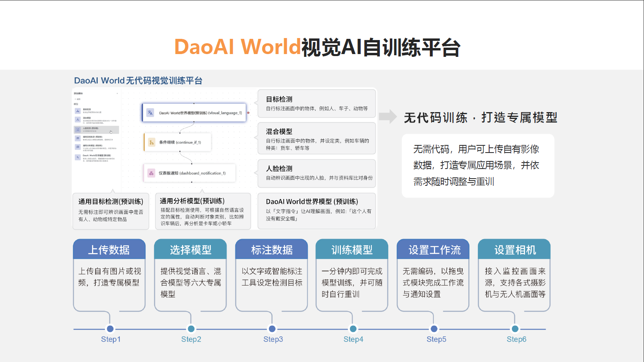This screenshot has width=644, height=362.
Task: Collapse the 添加模块 panel via the back chevron
Action: tap(75, 99)
